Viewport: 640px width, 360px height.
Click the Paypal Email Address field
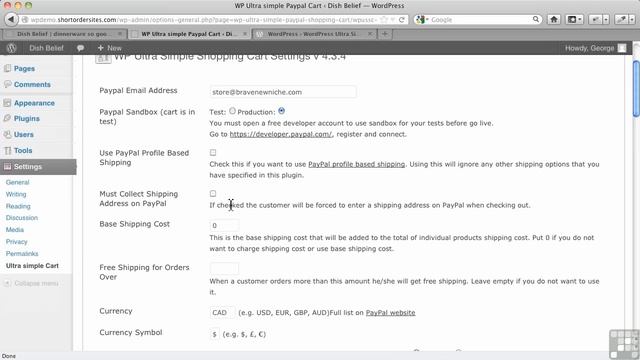click(x=283, y=92)
